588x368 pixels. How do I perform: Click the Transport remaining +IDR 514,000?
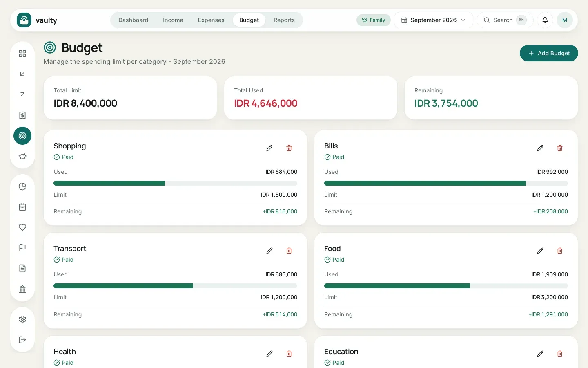coord(280,314)
